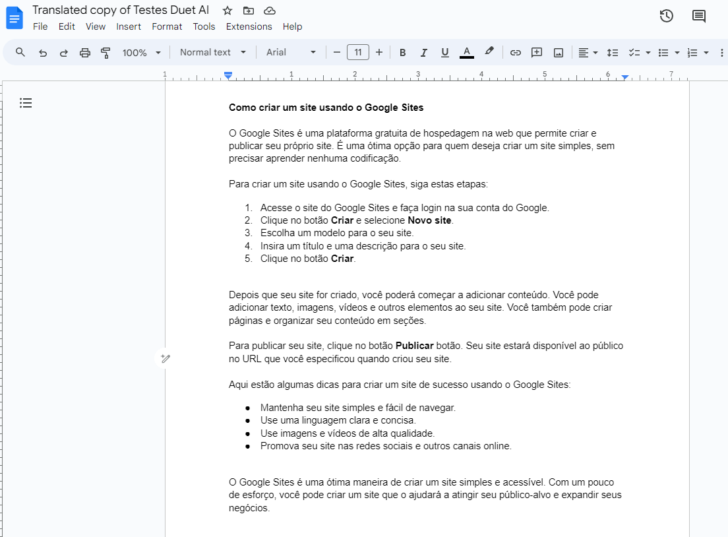Open the highlight color pen
The height and width of the screenshot is (537, 728).
tap(489, 52)
